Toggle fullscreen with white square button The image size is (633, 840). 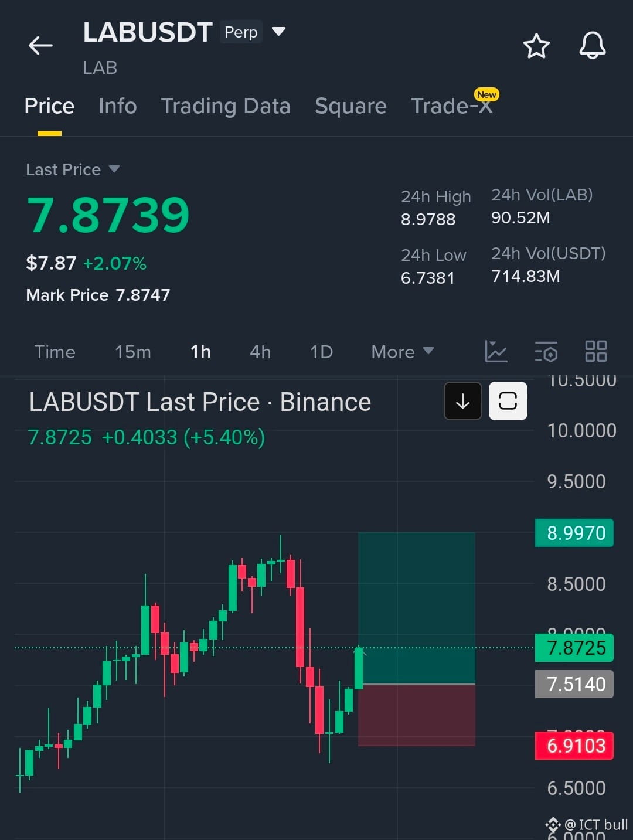click(x=508, y=401)
